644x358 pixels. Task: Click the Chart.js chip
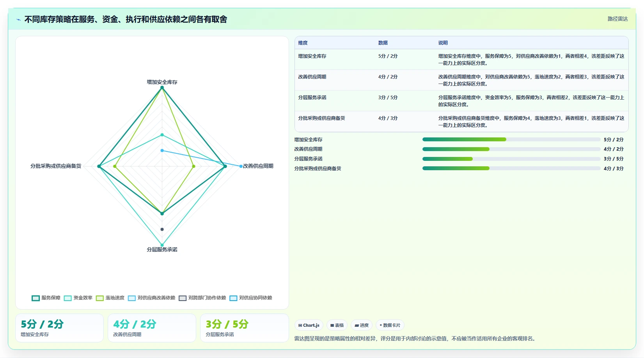tap(309, 325)
